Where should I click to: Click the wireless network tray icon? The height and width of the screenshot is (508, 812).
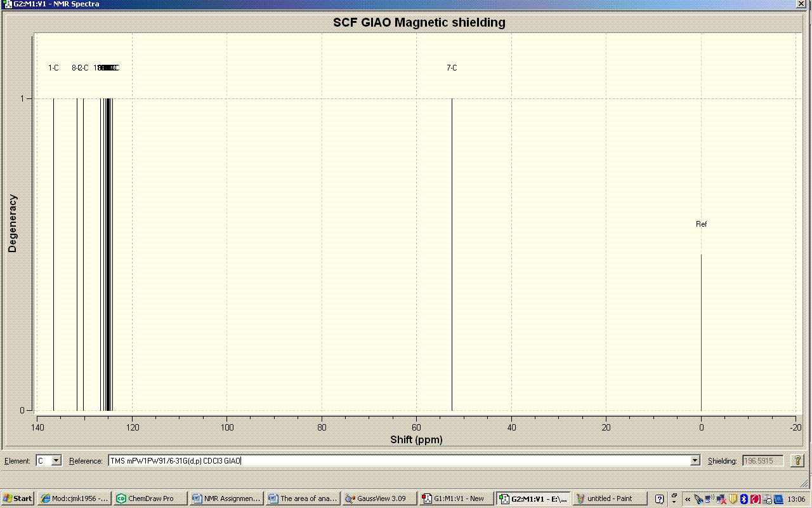tap(709, 498)
